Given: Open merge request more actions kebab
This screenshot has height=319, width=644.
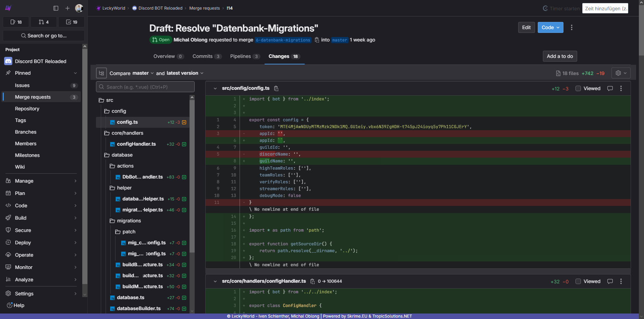Looking at the screenshot, I should click(x=571, y=27).
